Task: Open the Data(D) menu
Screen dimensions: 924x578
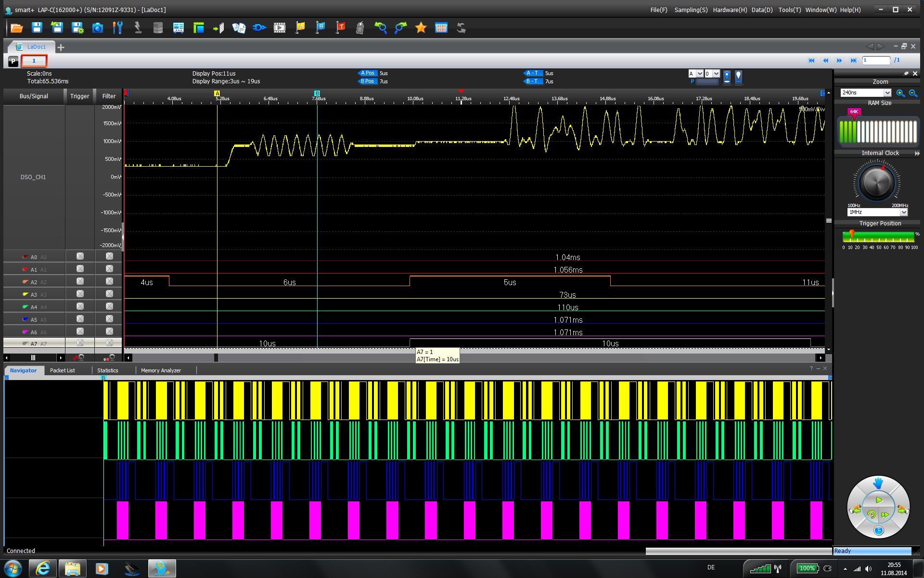Action: [x=762, y=10]
